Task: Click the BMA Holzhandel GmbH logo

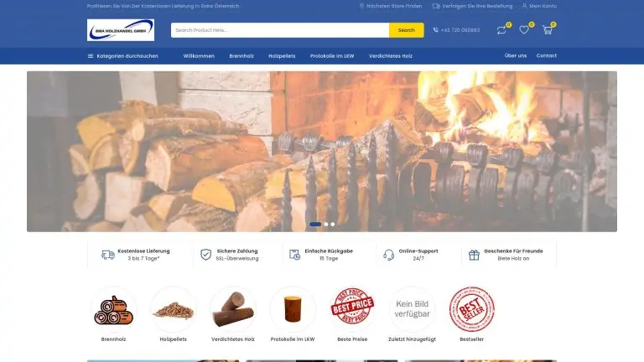Action: (121, 30)
